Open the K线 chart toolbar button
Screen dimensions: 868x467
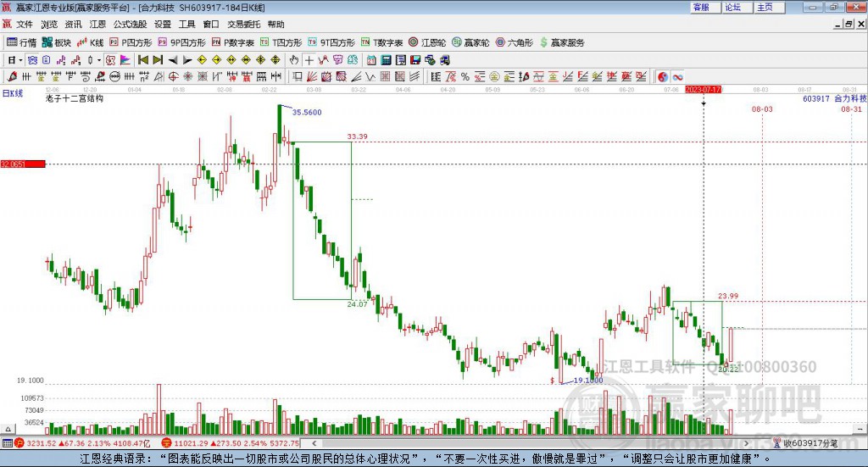[x=90, y=42]
